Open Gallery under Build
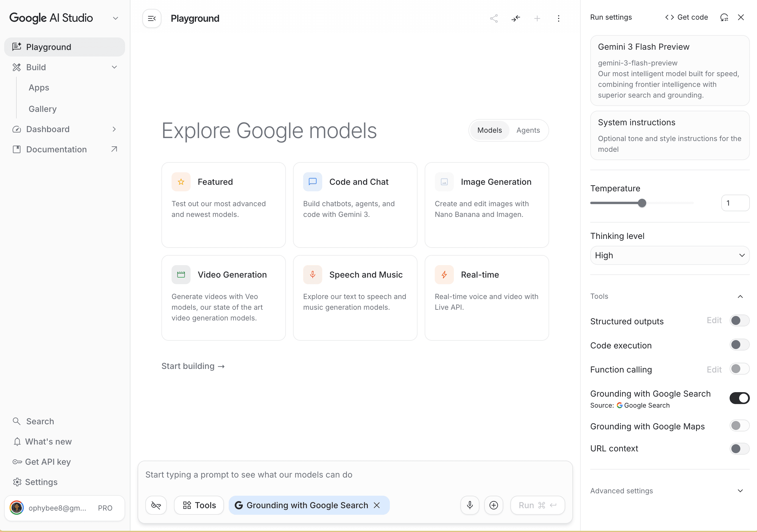This screenshot has width=757, height=532. [x=43, y=109]
